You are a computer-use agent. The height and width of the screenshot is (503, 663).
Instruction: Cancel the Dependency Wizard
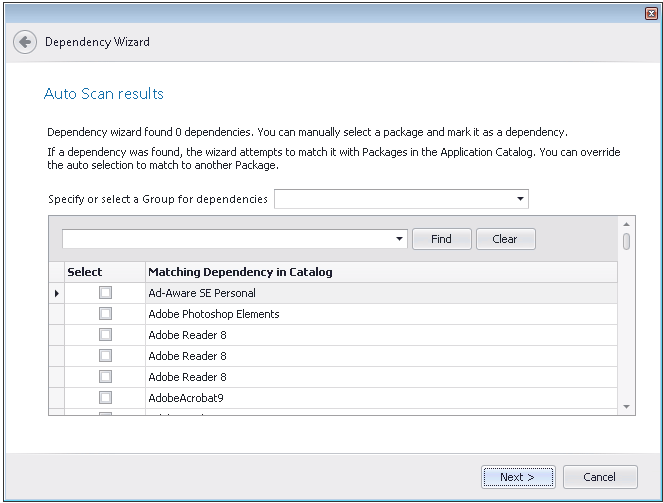[600, 477]
